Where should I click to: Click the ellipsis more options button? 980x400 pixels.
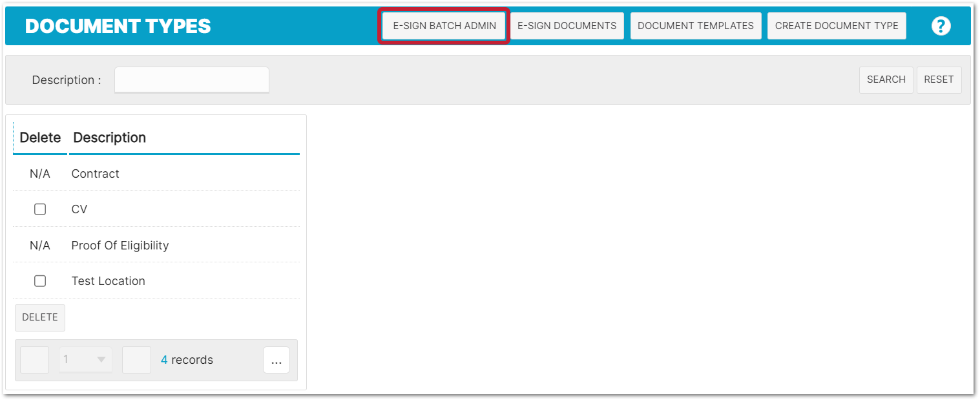pyautogui.click(x=276, y=361)
